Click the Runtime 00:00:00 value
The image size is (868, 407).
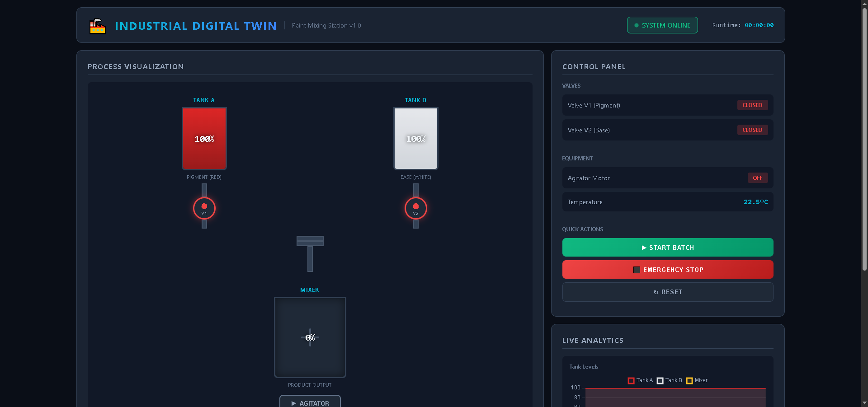[759, 25]
